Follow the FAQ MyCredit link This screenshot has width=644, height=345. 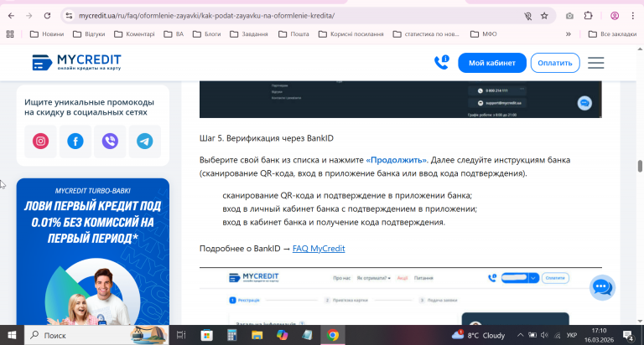(x=319, y=248)
